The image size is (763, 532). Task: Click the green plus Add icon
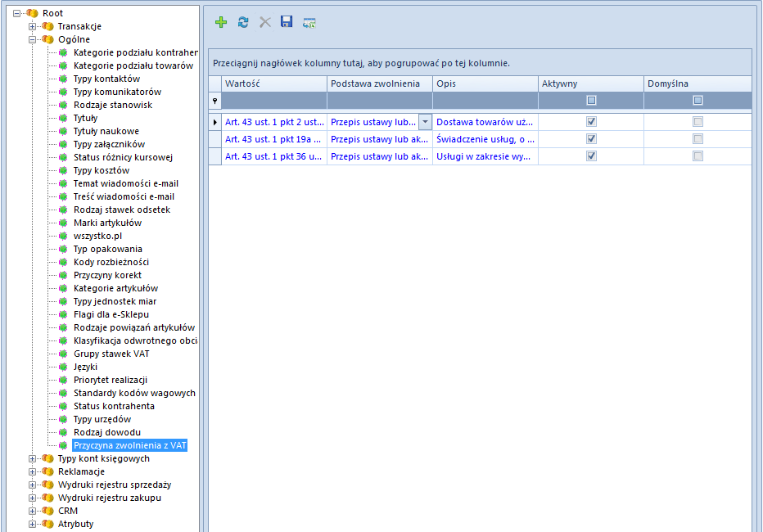pos(221,22)
